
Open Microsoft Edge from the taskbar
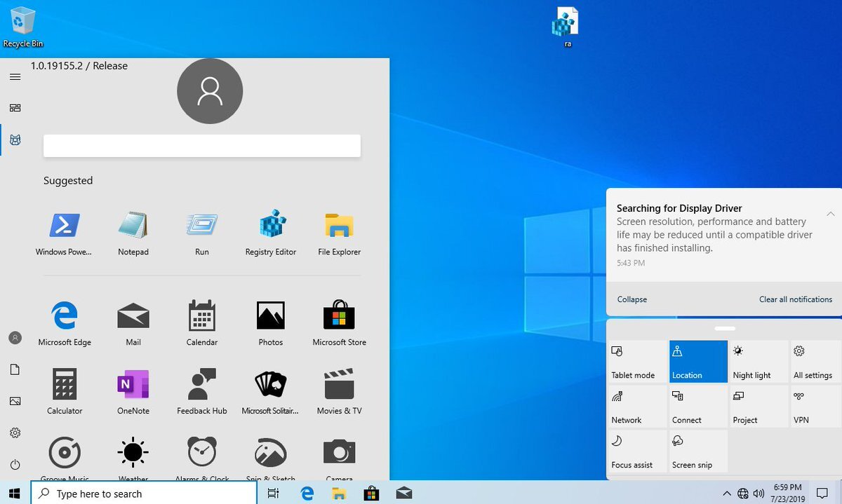click(307, 493)
